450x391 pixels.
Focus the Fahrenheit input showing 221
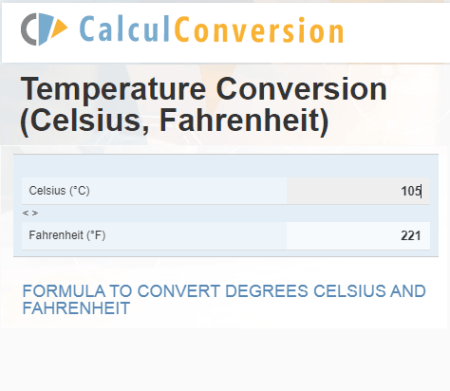point(358,236)
